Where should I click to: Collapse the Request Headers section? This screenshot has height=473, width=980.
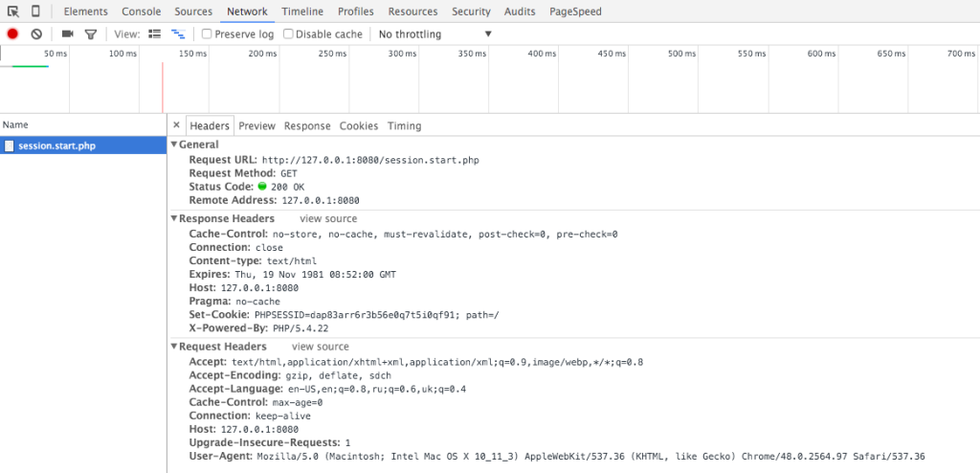coord(174,347)
